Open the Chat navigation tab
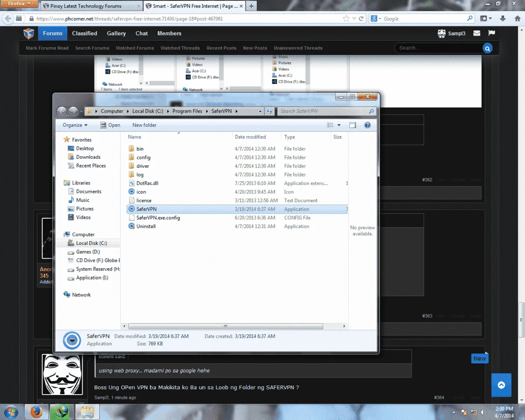Image resolution: width=525 pixels, height=420 pixels. 142,33
